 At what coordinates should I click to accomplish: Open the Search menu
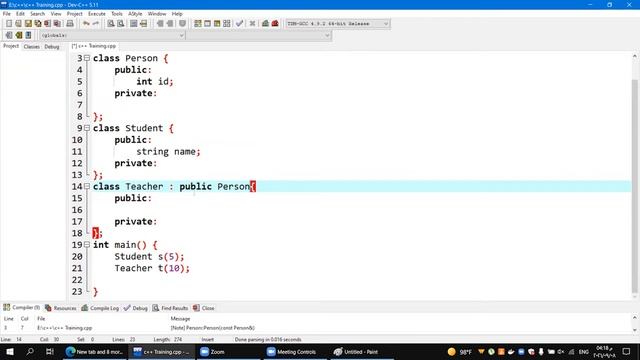37,13
